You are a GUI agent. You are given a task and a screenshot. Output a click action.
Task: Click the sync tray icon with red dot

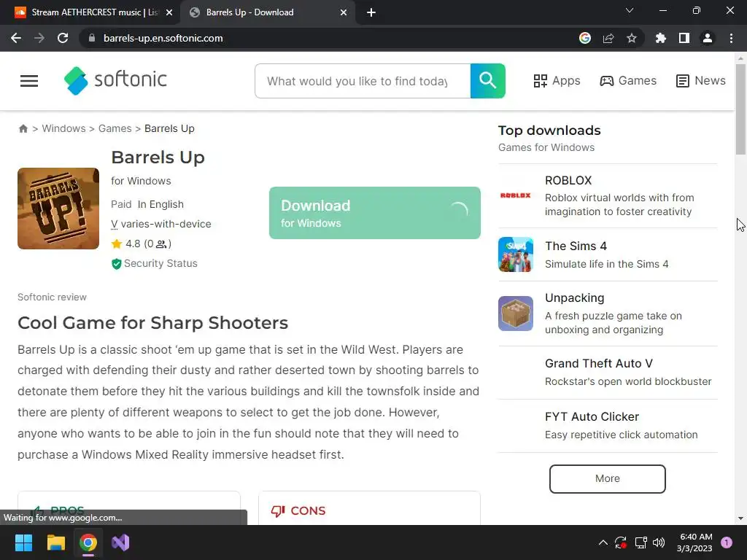(621, 542)
